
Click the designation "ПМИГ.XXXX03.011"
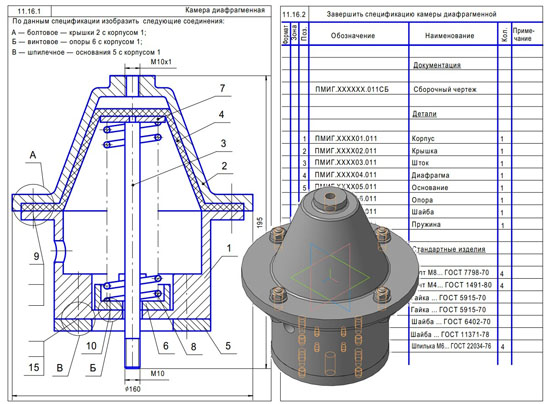point(346,162)
